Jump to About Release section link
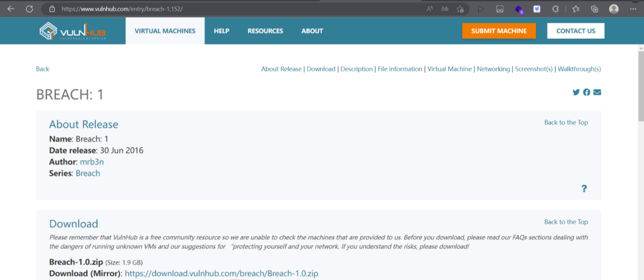This screenshot has height=280, width=644. pyautogui.click(x=281, y=69)
